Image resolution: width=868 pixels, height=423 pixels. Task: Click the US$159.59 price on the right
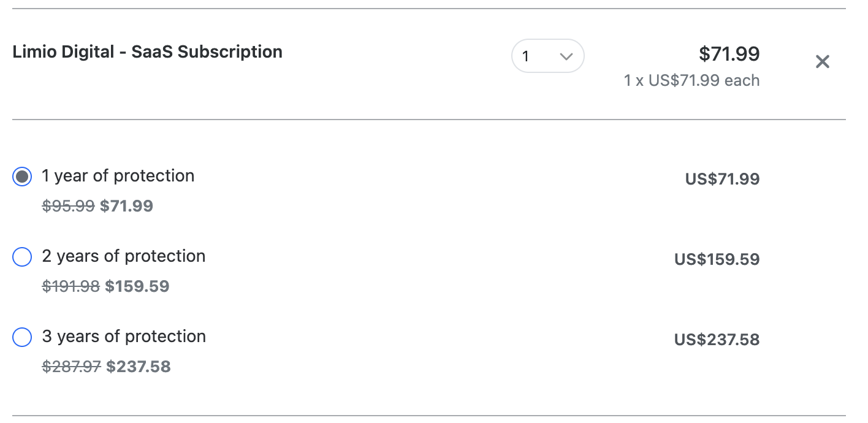(x=717, y=259)
